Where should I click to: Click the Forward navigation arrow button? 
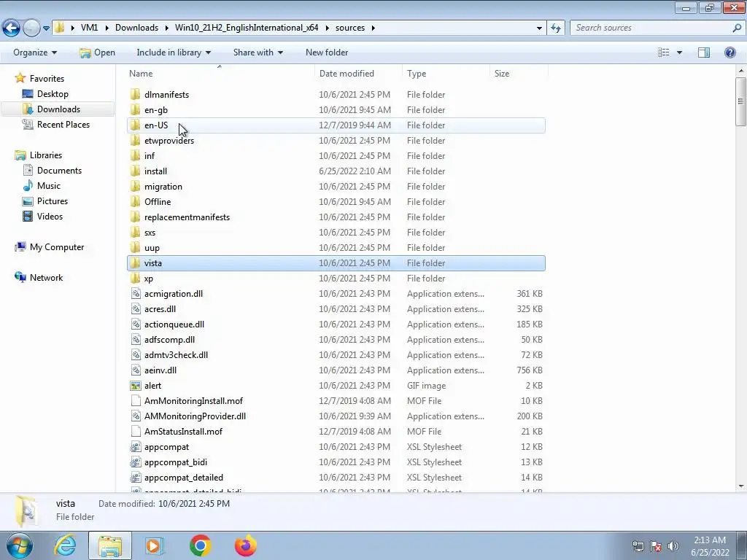coord(31,28)
